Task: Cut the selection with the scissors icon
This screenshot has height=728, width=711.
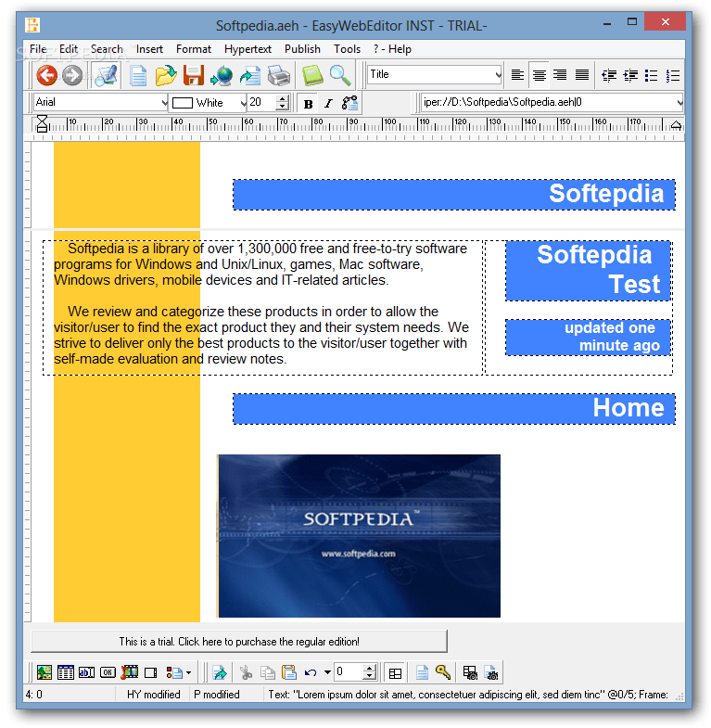Action: point(246,672)
